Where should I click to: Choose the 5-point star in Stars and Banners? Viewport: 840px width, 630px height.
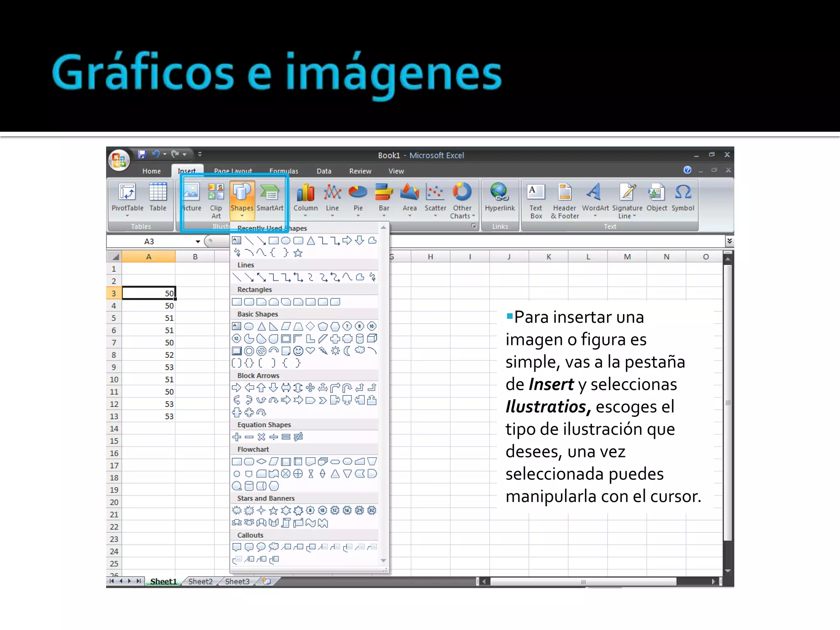coord(274,511)
